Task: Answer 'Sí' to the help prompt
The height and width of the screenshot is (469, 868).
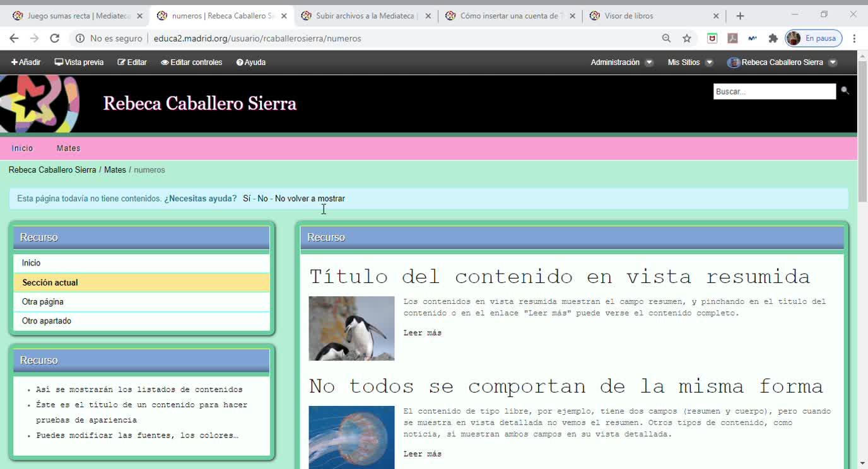Action: coord(247,199)
